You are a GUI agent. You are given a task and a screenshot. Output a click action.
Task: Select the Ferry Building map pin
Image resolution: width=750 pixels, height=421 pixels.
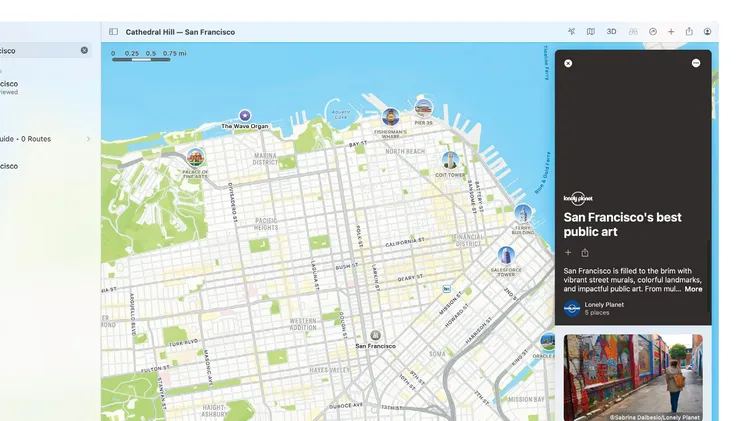pos(523,213)
